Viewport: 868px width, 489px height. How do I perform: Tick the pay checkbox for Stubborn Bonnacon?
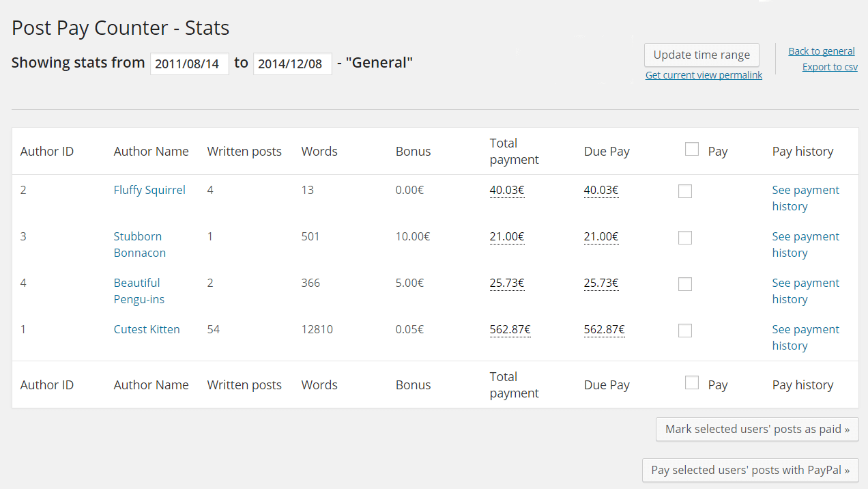click(685, 238)
